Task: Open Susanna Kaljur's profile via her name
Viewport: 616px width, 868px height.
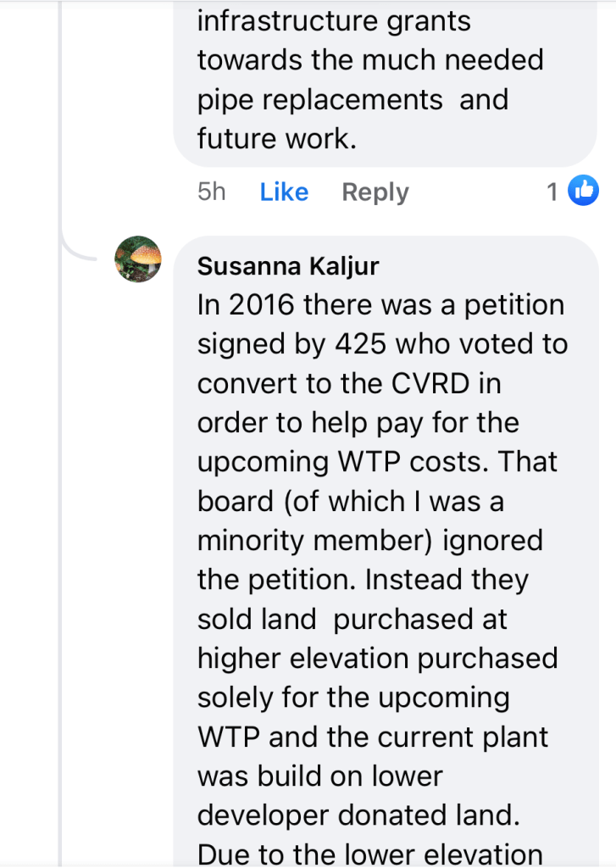Action: 288,266
